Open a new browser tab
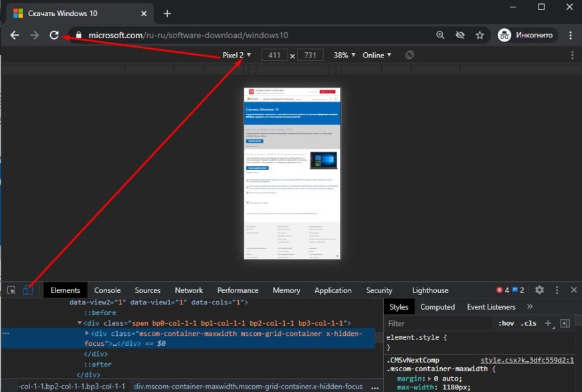Screen dimensions: 582x392 (x=167, y=14)
